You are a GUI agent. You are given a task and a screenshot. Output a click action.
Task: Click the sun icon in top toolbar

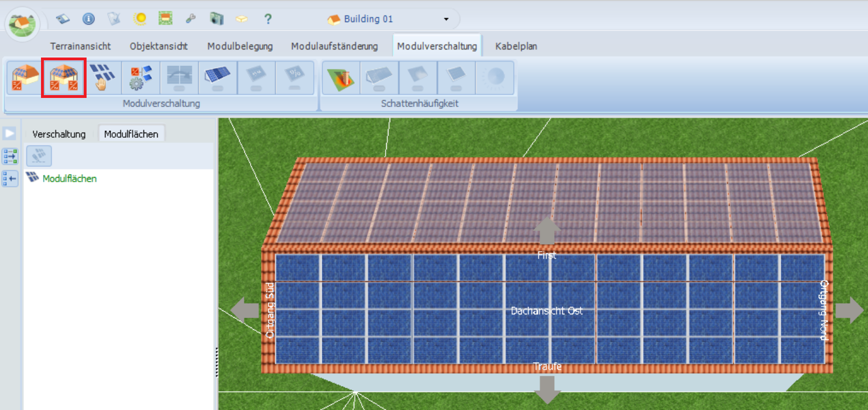(x=140, y=19)
